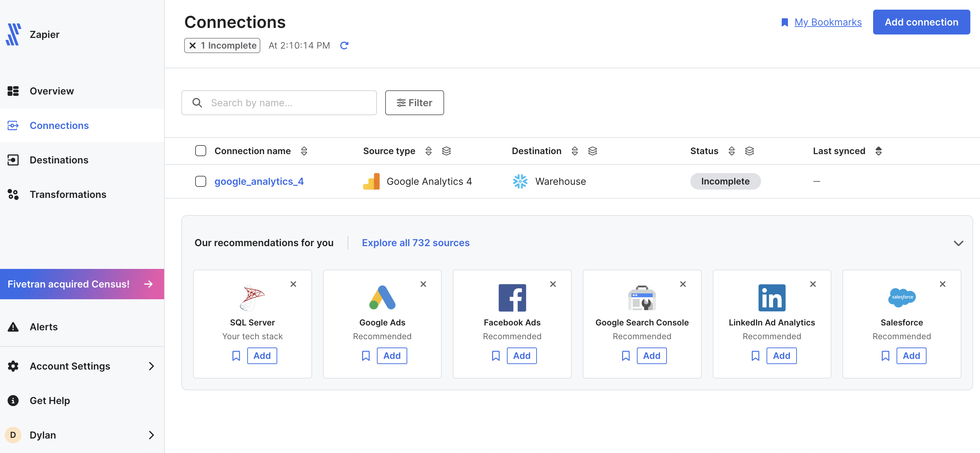Toggle the select-all connections checkbox
This screenshot has width=980, height=453.
tap(200, 151)
